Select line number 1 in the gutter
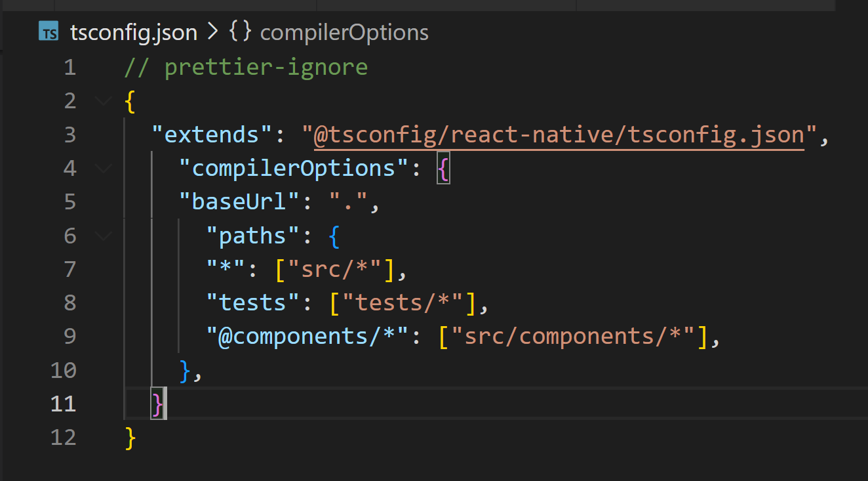This screenshot has height=481, width=868. (x=70, y=66)
